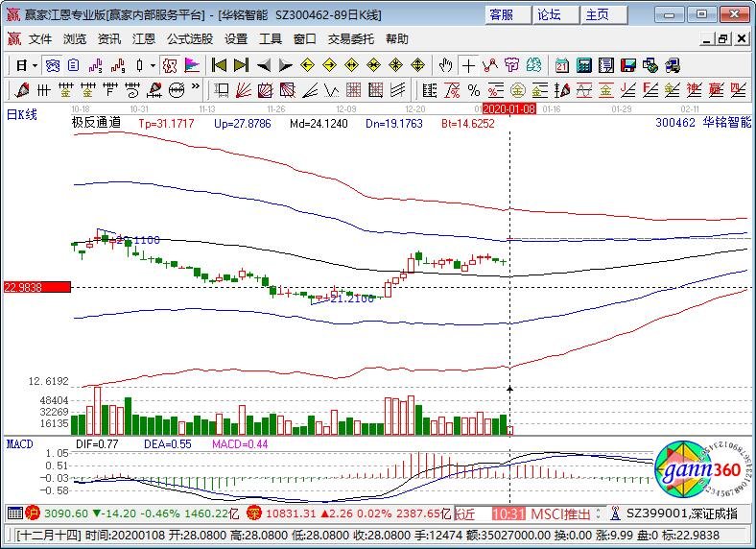This screenshot has width=756, height=549.
Task: Select the red Gann fan lines tool
Action: click(243, 89)
